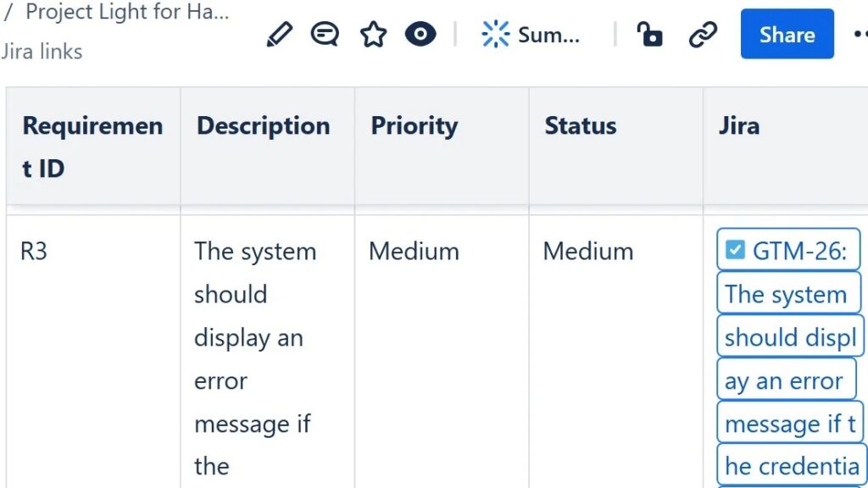The image size is (868, 488).
Task: Select the R3 requirement ID cell
Action: click(34, 252)
